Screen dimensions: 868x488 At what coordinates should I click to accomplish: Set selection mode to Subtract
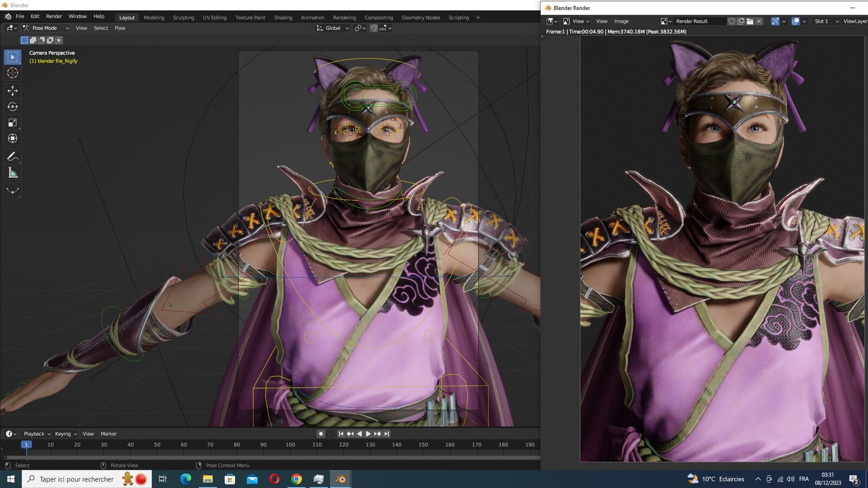click(x=41, y=40)
